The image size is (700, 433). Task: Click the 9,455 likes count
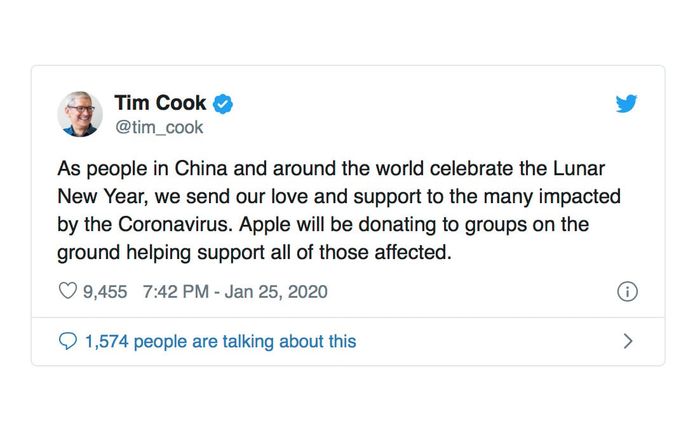click(x=105, y=292)
